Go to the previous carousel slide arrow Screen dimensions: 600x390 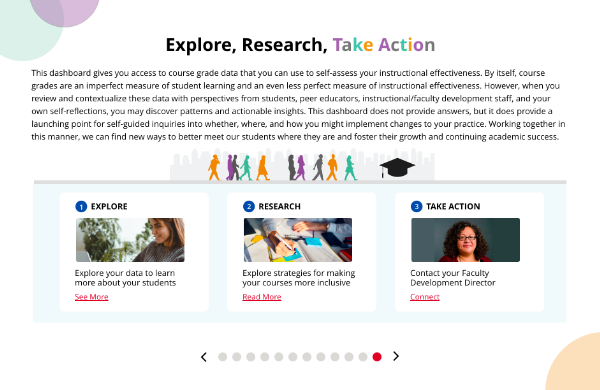(204, 357)
